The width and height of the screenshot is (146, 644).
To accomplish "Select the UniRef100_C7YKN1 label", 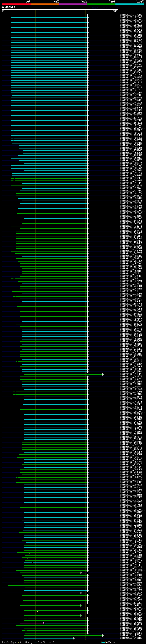I will pos(131,296).
